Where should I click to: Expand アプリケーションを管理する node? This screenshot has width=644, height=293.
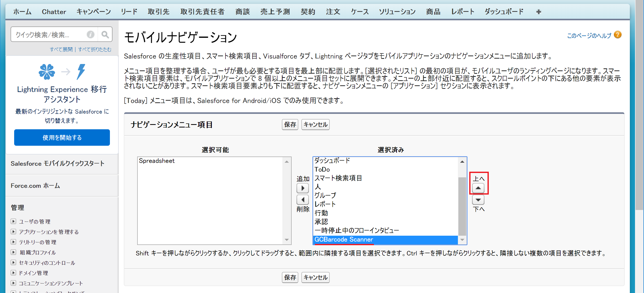coord(13,232)
